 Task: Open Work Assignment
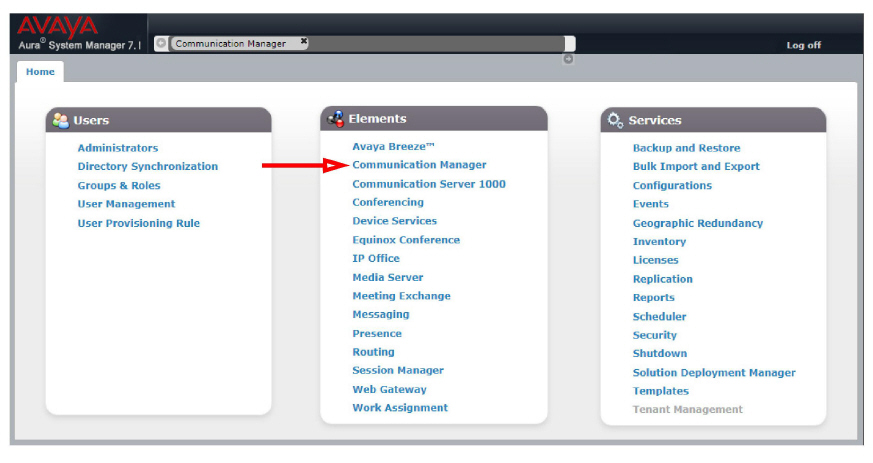point(400,408)
